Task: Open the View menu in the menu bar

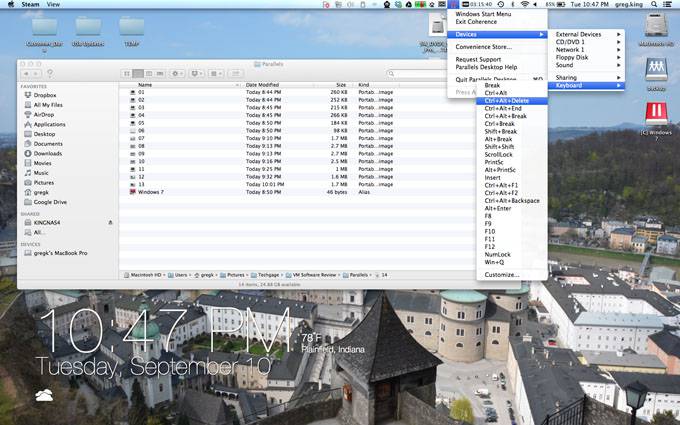Action: (53, 4)
